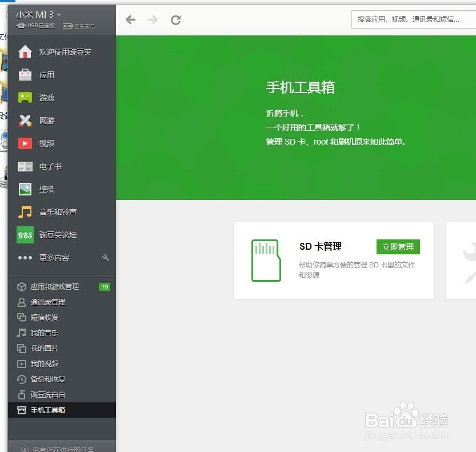The width and height of the screenshot is (476, 452).
Task: Click the green SD card icon
Action: [265, 259]
